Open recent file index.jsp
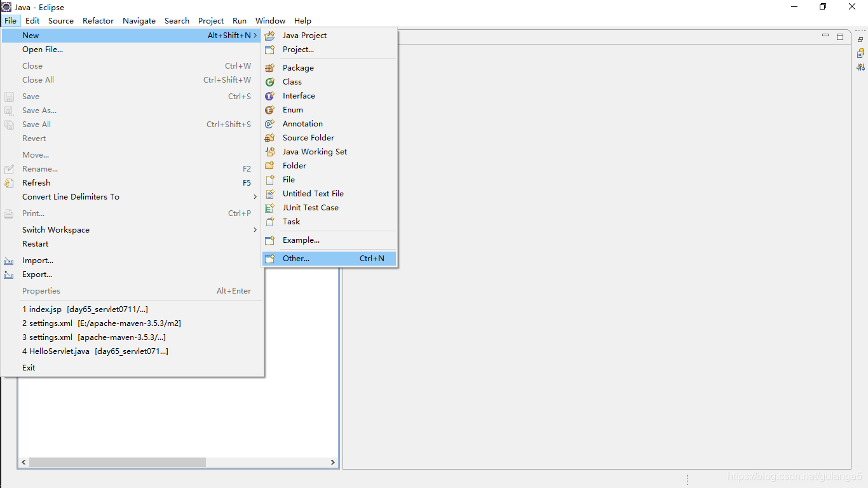Image resolution: width=868 pixels, height=488 pixels. click(x=132, y=309)
